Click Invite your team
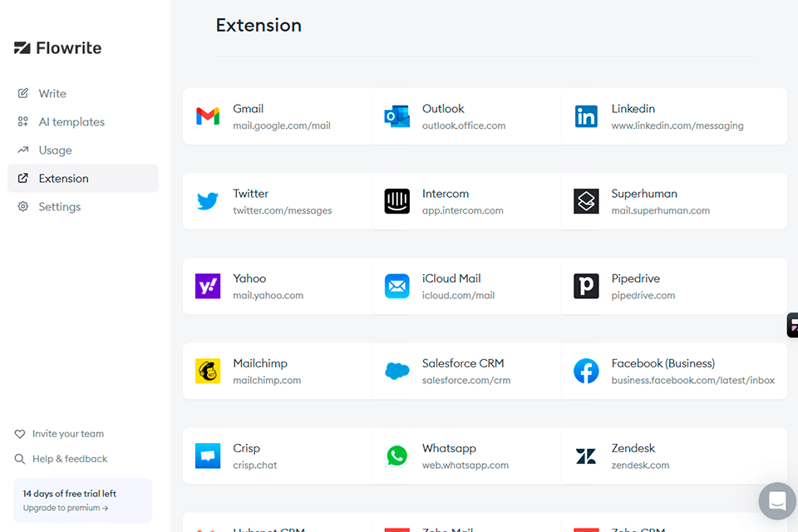The image size is (798, 532). coord(67,434)
